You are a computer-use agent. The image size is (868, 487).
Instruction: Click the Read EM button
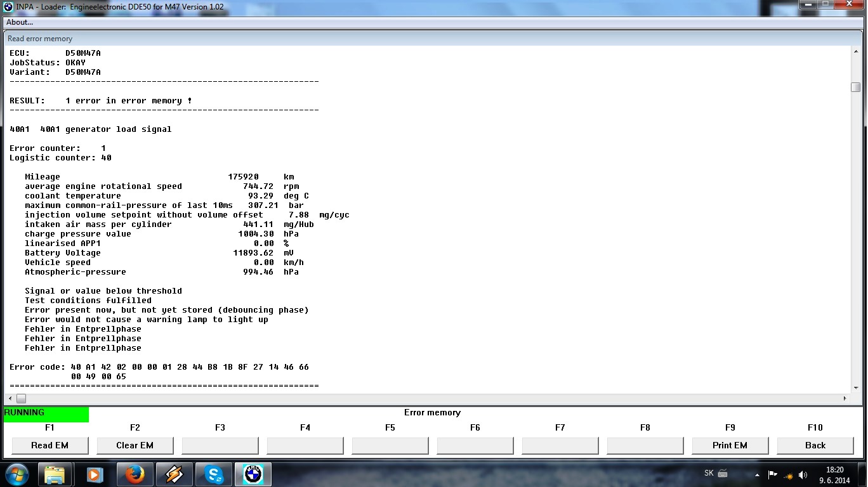[x=49, y=445]
